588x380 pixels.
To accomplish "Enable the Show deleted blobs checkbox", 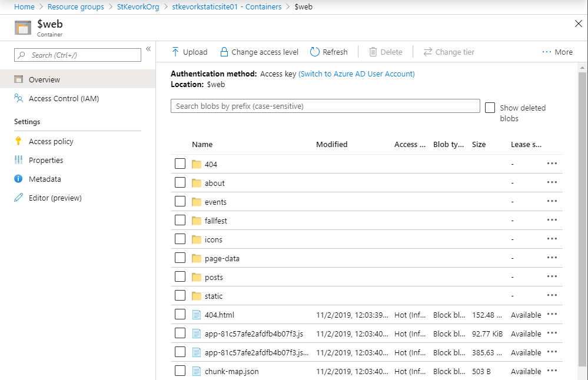I will coord(490,108).
